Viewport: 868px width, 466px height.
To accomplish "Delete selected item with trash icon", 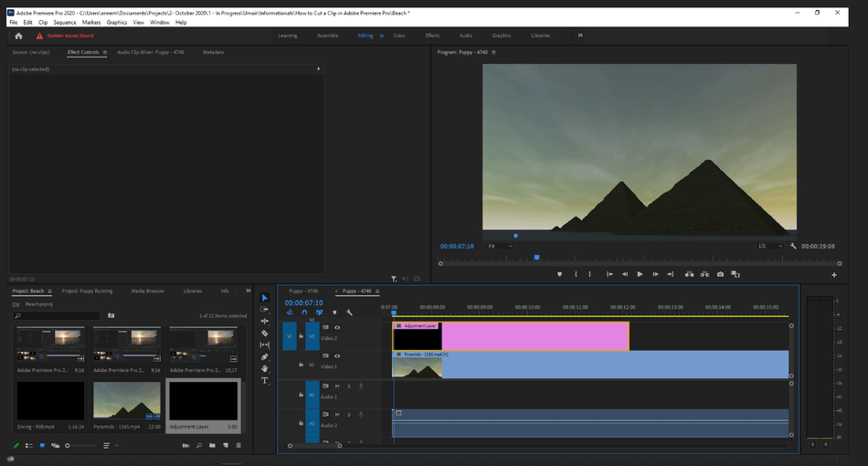I will [238, 445].
